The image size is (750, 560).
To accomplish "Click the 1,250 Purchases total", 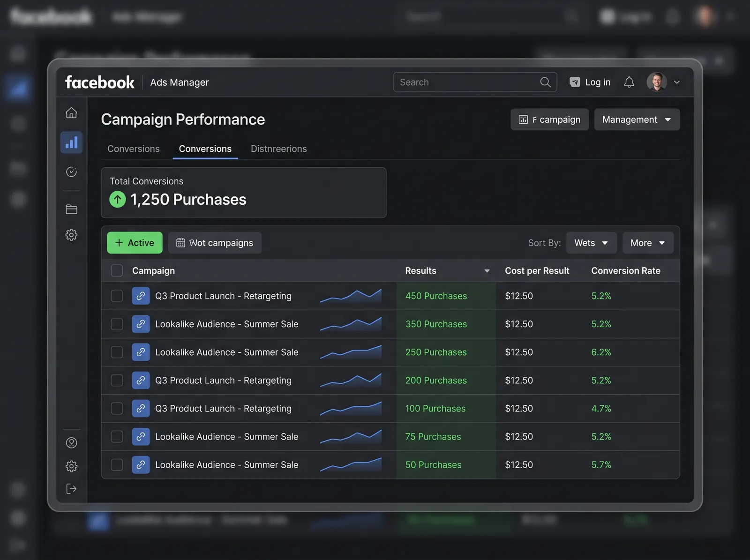I will coord(188,200).
